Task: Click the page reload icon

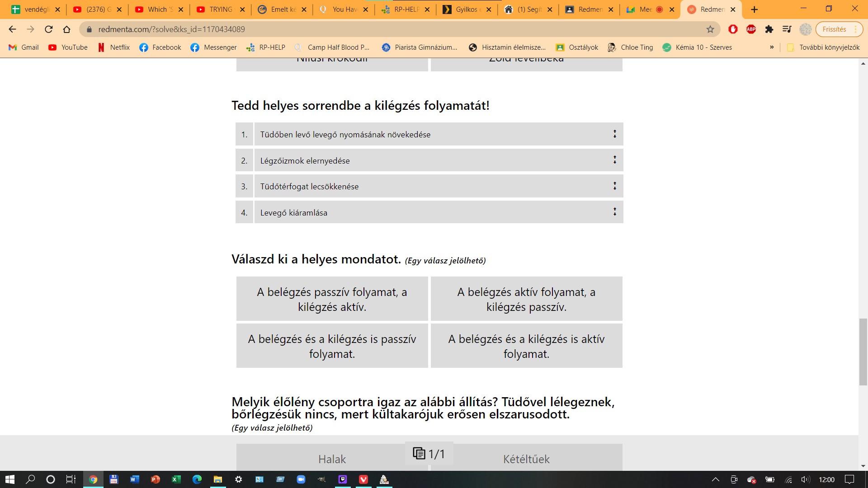Action: pos(49,29)
